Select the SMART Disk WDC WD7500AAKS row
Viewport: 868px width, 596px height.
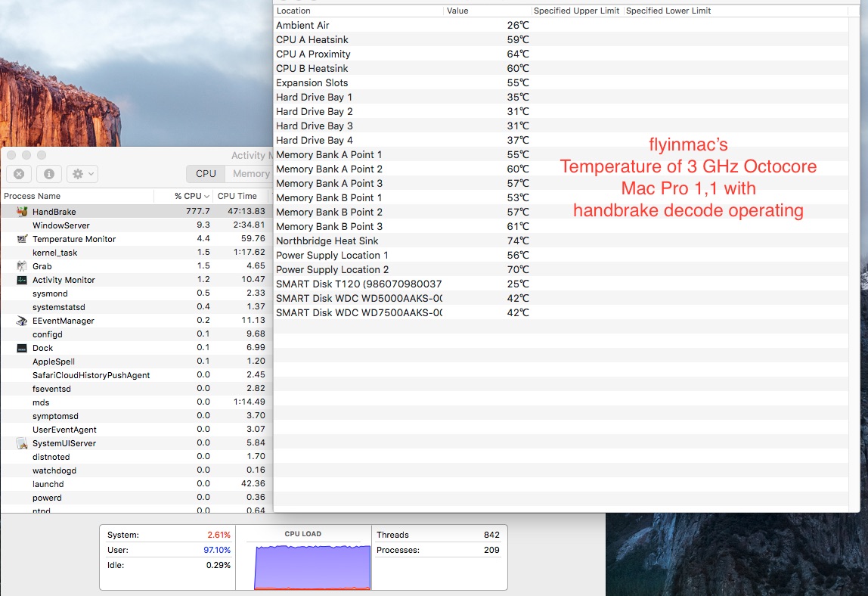pyautogui.click(x=561, y=313)
